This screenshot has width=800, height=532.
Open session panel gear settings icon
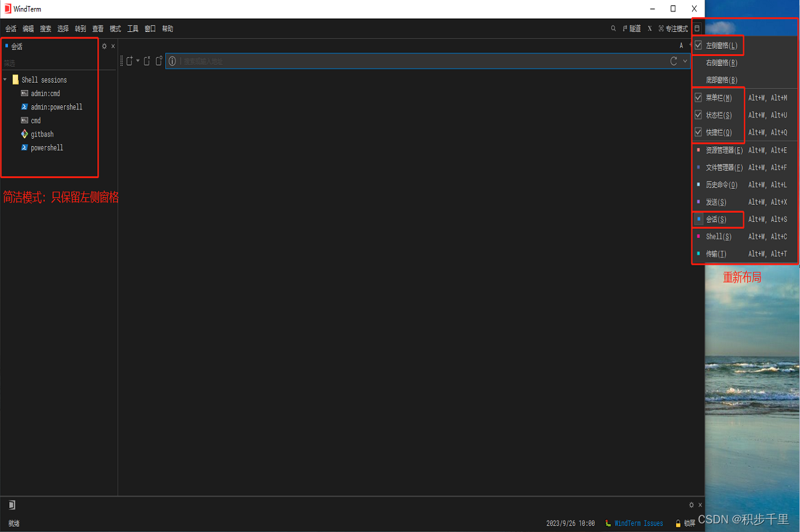(104, 46)
